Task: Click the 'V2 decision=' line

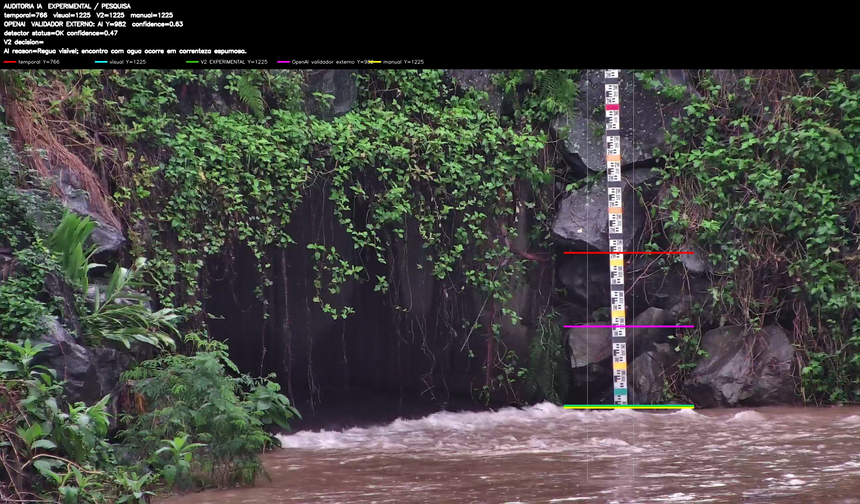Action: click(x=24, y=42)
